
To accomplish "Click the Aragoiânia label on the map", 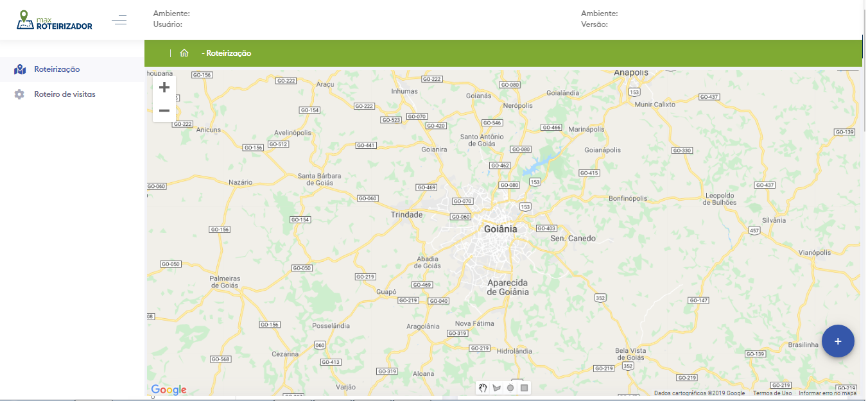I will click(423, 327).
